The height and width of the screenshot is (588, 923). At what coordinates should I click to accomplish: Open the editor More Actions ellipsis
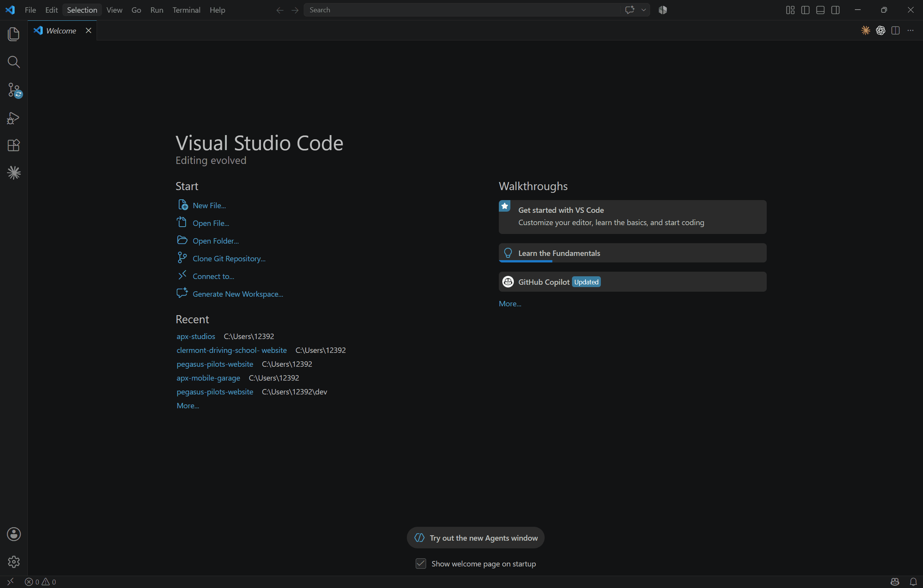(910, 30)
